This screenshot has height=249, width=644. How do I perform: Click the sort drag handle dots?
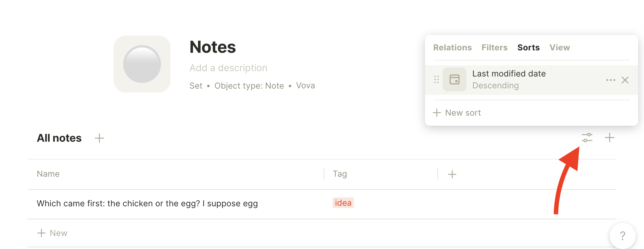pos(437,79)
